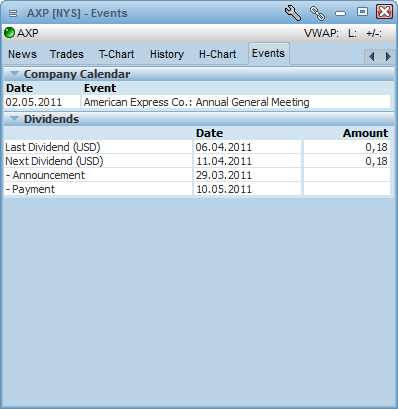Select the 10.05.2011 payment date
The width and height of the screenshot is (398, 409).
pyautogui.click(x=247, y=189)
